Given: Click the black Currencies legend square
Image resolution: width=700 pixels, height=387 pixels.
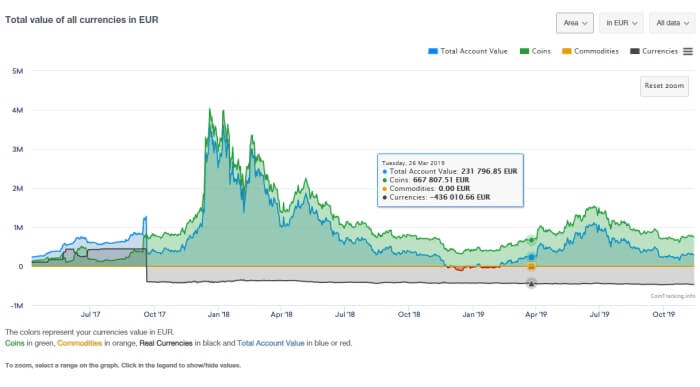Looking at the screenshot, I should (634, 51).
